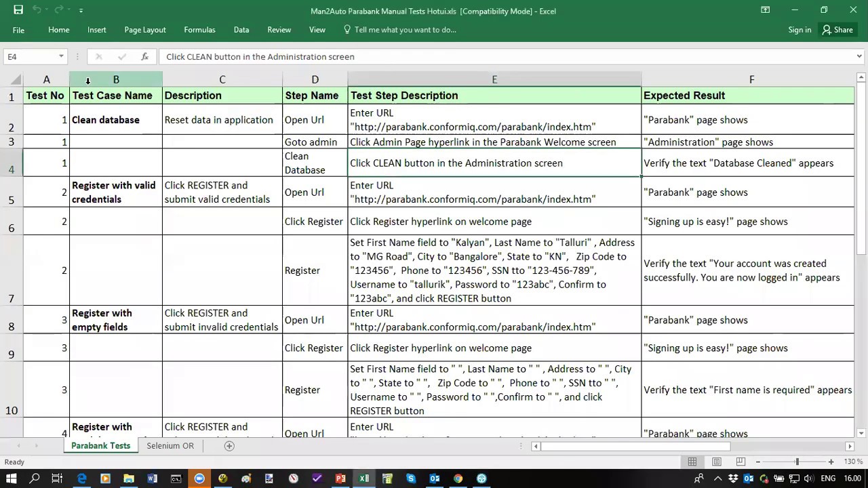Screen dimensions: 868x488
Task: Click the horizontal scrollbar left arrow
Action: 536,446
